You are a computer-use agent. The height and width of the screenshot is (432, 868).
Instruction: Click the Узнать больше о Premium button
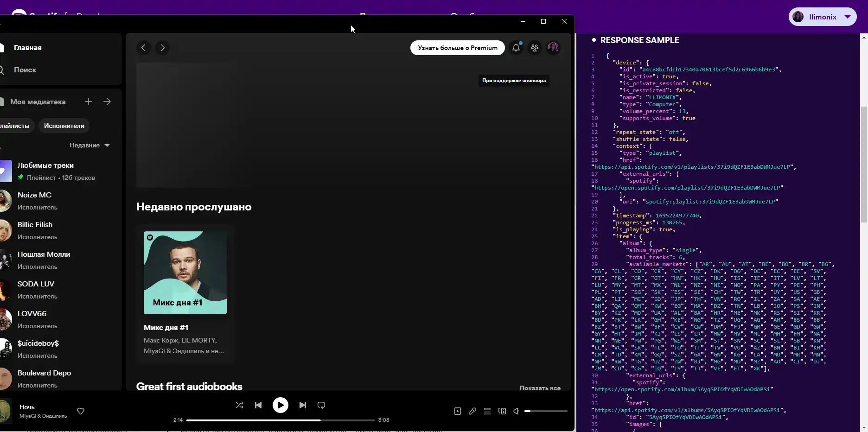457,48
